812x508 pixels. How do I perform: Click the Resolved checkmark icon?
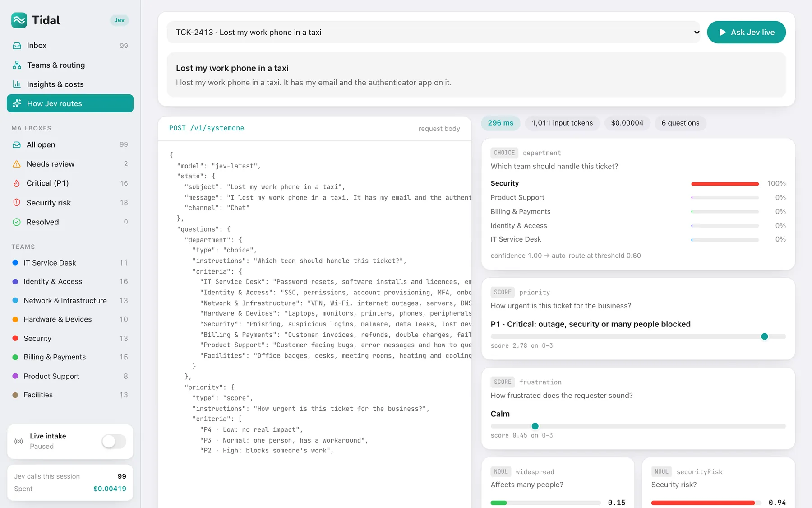[17, 222]
